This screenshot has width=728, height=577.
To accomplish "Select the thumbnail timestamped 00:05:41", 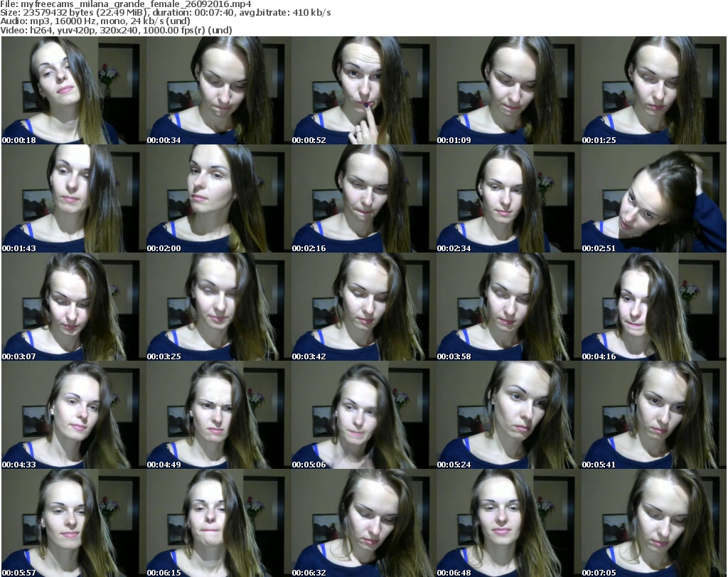I will pyautogui.click(x=654, y=415).
